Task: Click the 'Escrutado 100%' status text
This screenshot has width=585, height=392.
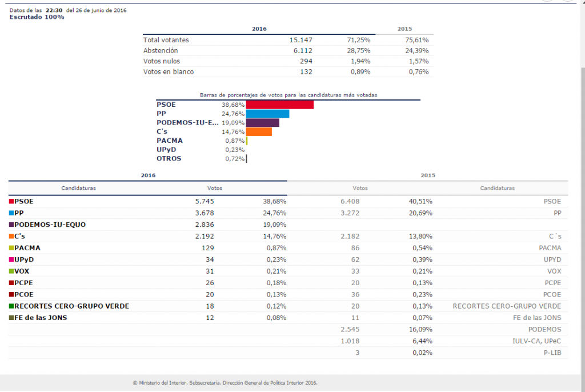Action: pos(37,17)
